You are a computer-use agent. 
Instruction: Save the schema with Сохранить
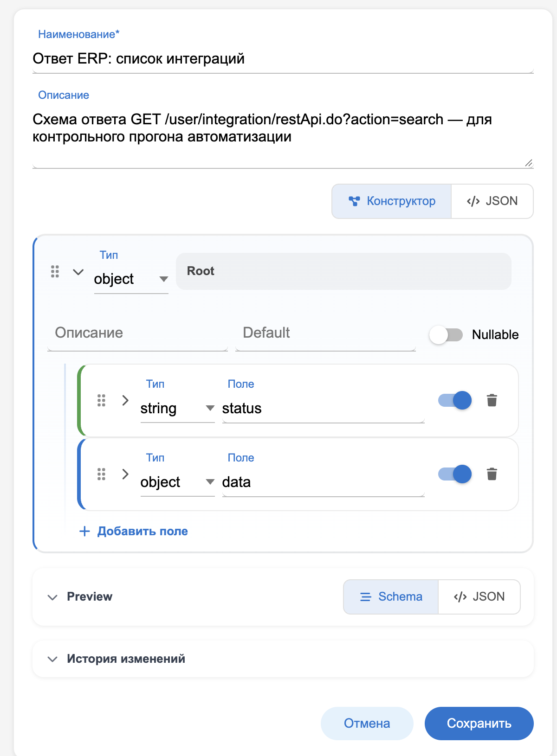pyautogui.click(x=479, y=724)
